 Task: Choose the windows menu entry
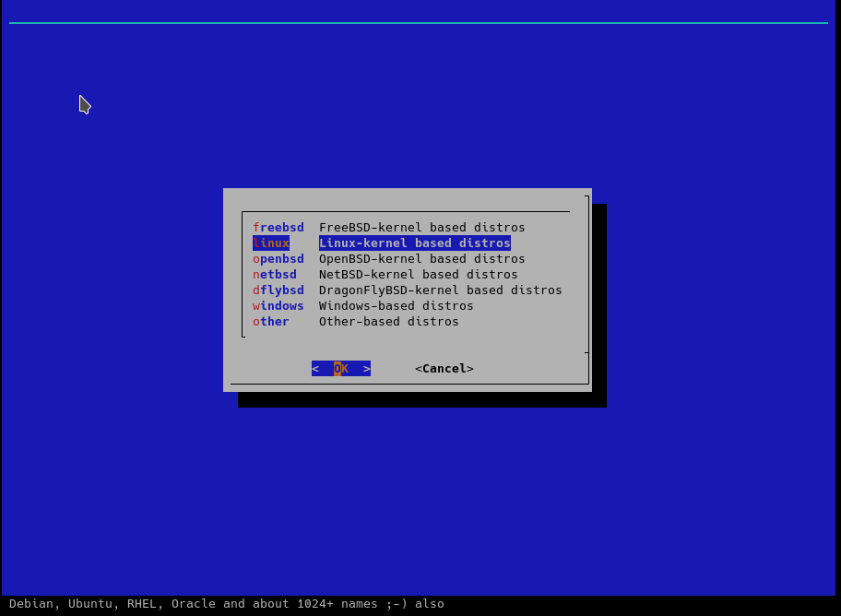click(x=278, y=306)
